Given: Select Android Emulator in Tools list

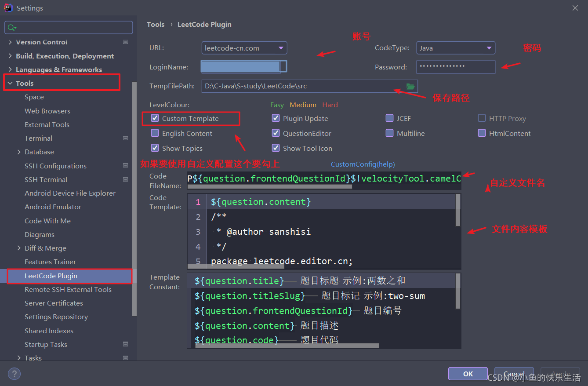Looking at the screenshot, I should (53, 207).
